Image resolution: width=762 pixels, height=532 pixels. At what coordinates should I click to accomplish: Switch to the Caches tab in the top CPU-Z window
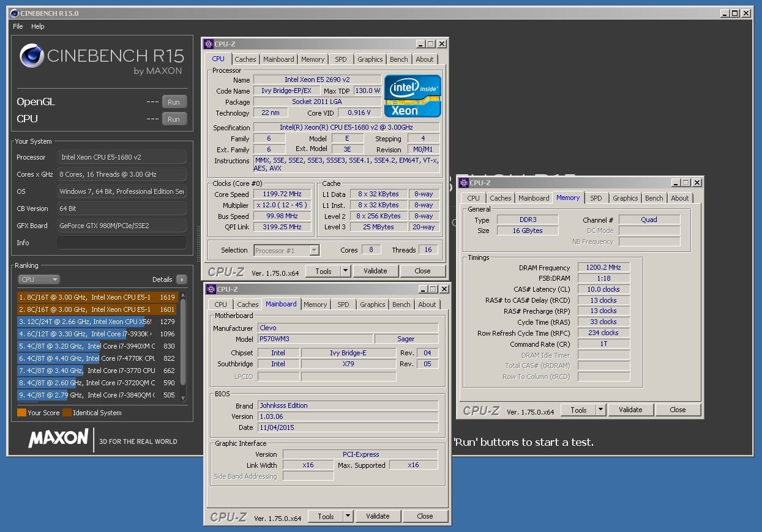[x=245, y=59]
